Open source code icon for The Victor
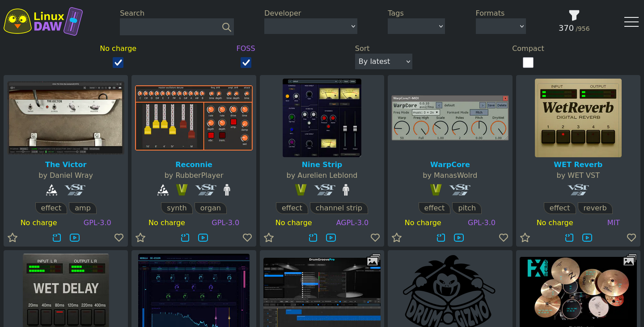 (x=56, y=238)
